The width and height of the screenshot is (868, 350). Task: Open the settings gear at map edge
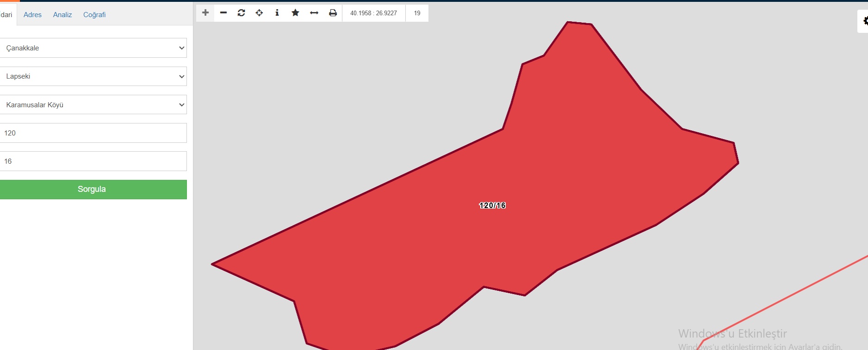864,21
